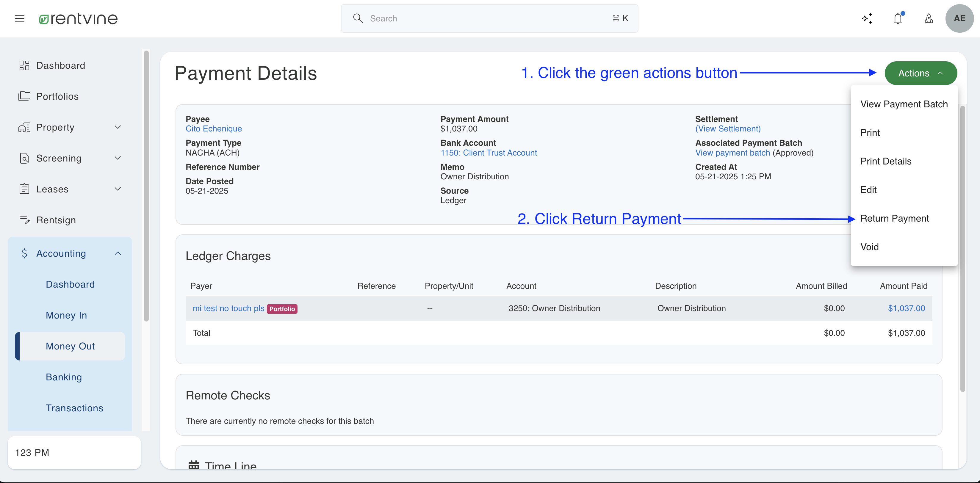Image resolution: width=980 pixels, height=483 pixels.
Task: Click the Property/Unit column header
Action: (449, 286)
